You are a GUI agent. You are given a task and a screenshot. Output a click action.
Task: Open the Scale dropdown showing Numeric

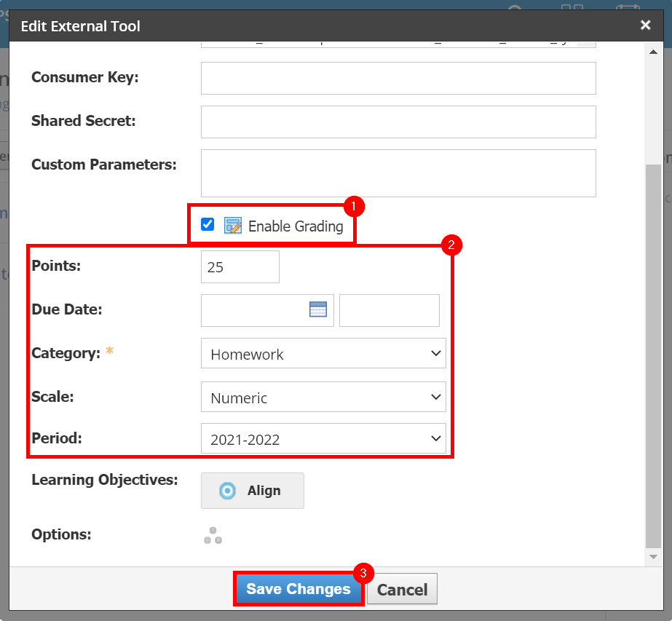point(323,396)
